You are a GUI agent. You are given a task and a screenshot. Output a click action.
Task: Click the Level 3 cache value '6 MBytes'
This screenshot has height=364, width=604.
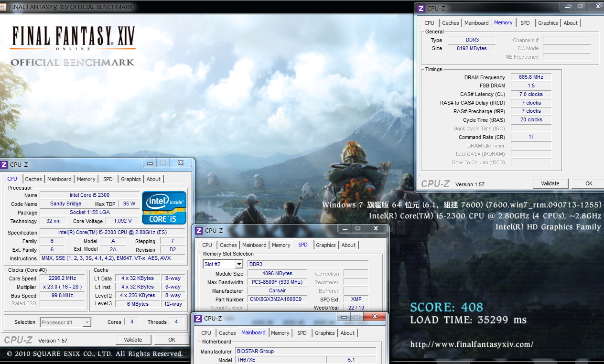click(138, 304)
